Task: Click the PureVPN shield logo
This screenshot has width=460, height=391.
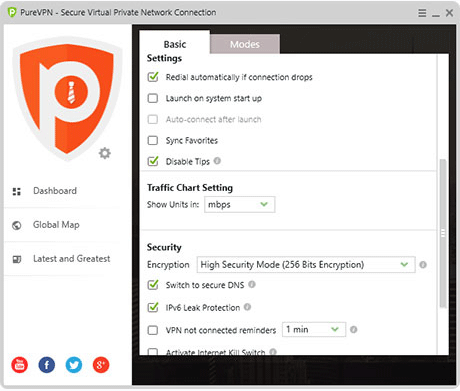Action: pos(67,99)
